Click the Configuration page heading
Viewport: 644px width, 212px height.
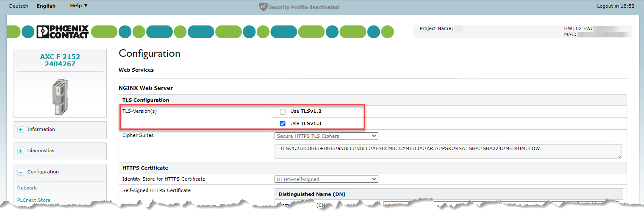point(150,53)
